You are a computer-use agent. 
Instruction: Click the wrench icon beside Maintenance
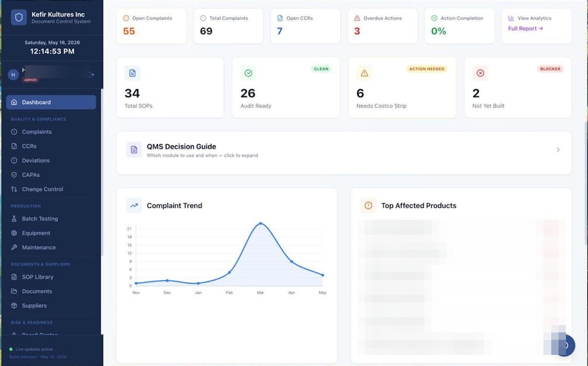tap(14, 247)
